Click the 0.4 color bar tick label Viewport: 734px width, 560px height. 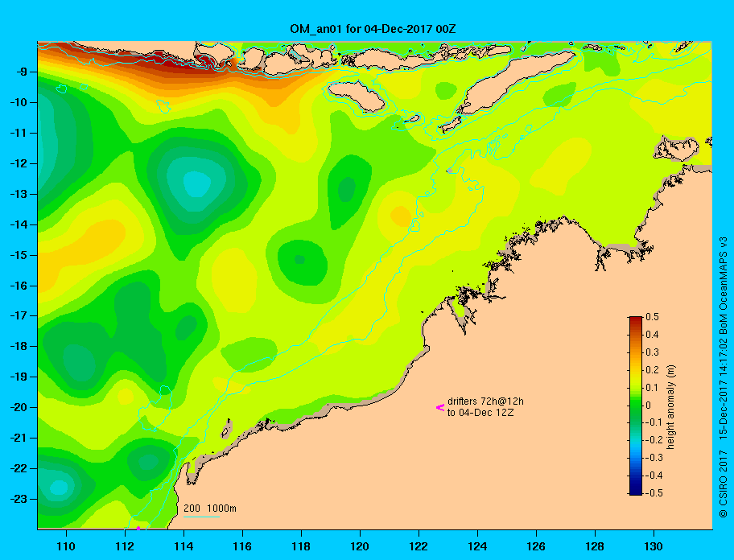[x=652, y=335]
